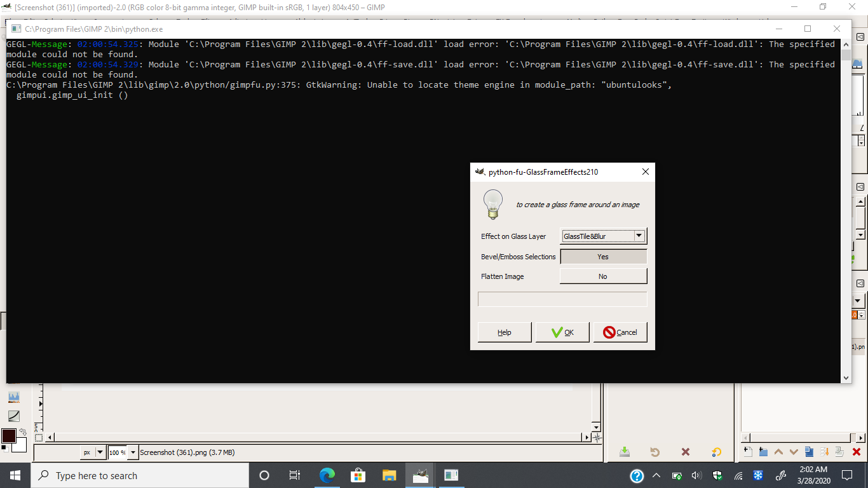868x488 pixels.
Task: Click Screenshot (361).png status bar text
Action: pyautogui.click(x=187, y=452)
